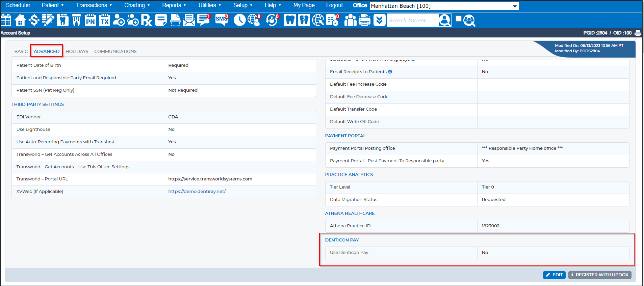Click the tooth question mark icon
This screenshot has width=644, height=286.
click(x=304, y=20)
